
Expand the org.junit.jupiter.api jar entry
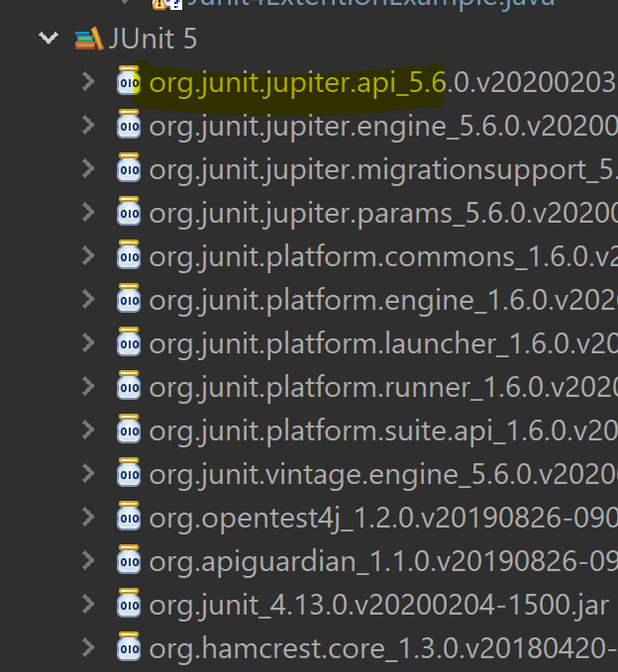pos(88,82)
